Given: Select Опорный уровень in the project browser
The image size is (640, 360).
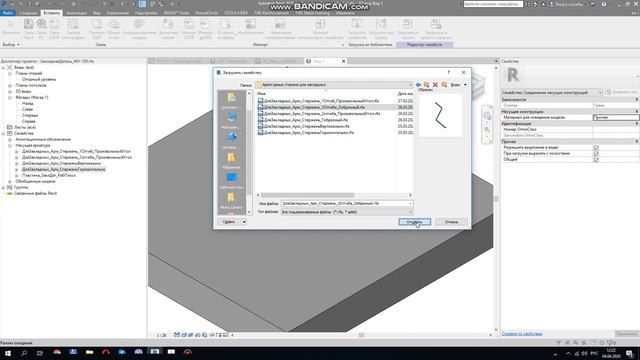Looking at the screenshot, I should click(x=39, y=79).
